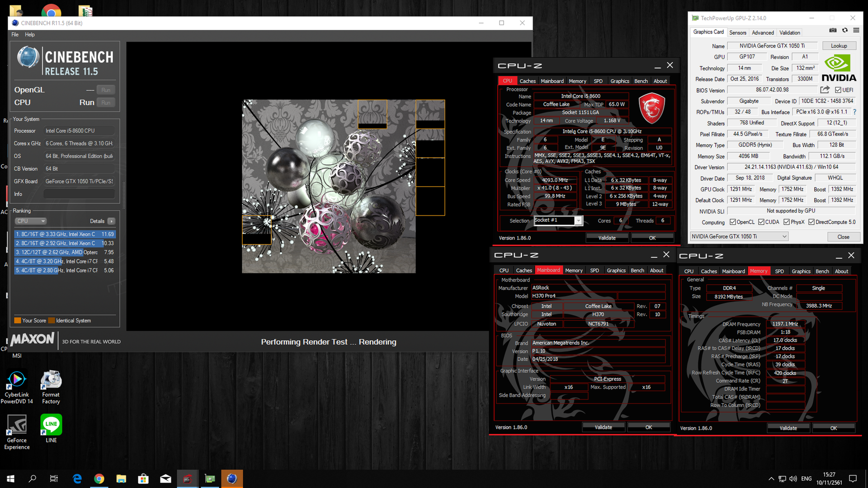Open the Cinebench Help menu
868x488 pixels.
pos(30,34)
